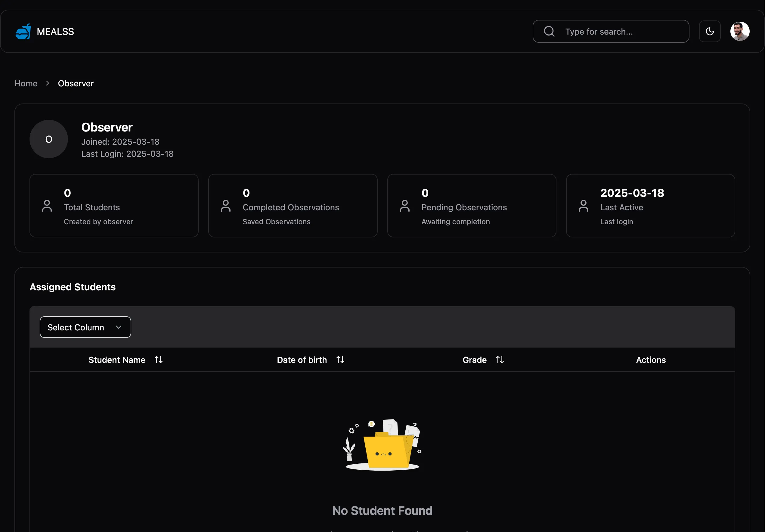Sort by Date of birth arrows
Image resolution: width=765 pixels, height=532 pixels.
point(340,360)
